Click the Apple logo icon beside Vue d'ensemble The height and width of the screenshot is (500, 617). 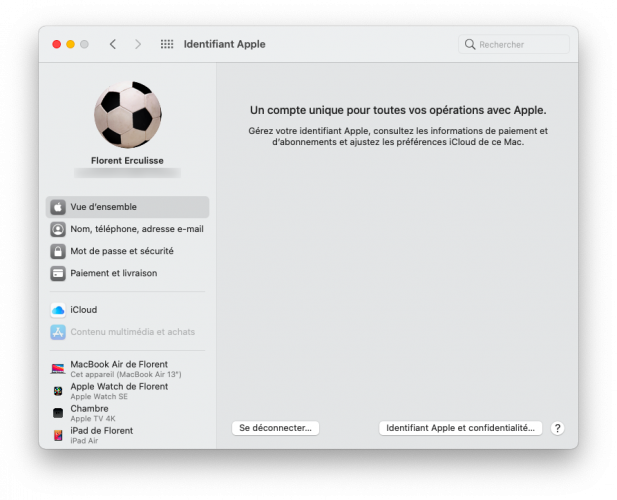[x=58, y=207]
